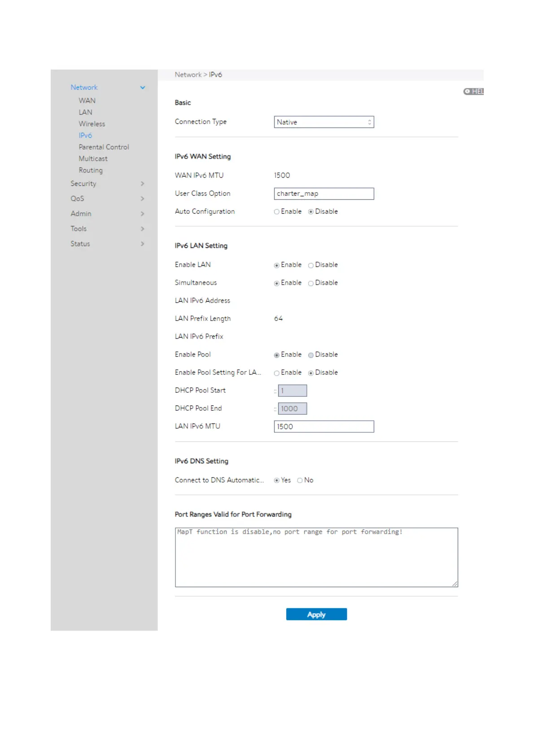This screenshot has height=756, width=534.
Task: Go to Wireless settings
Action: point(92,124)
